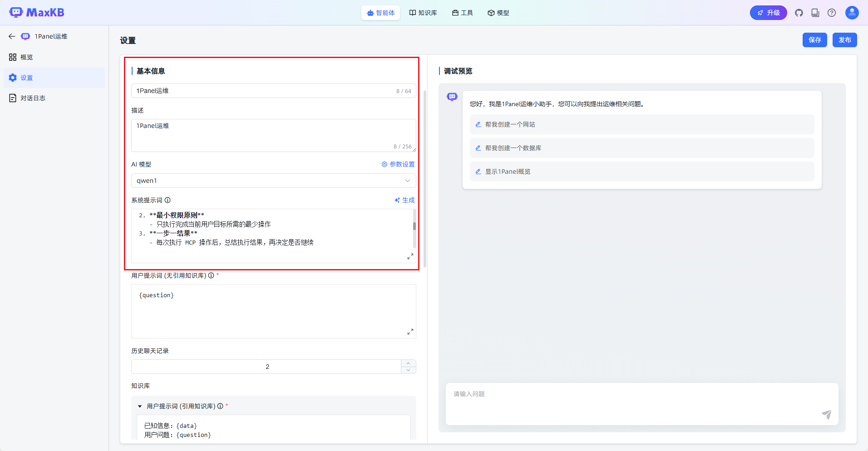
Task: Click the gear icon beside 参数设置
Action: (x=385, y=164)
